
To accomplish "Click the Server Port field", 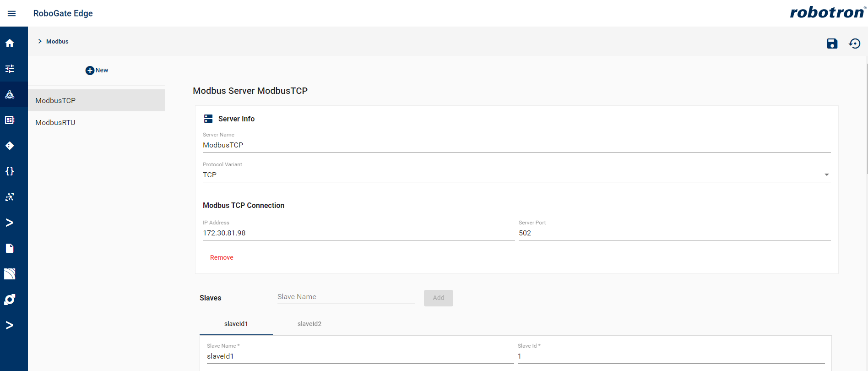I will pos(674,233).
